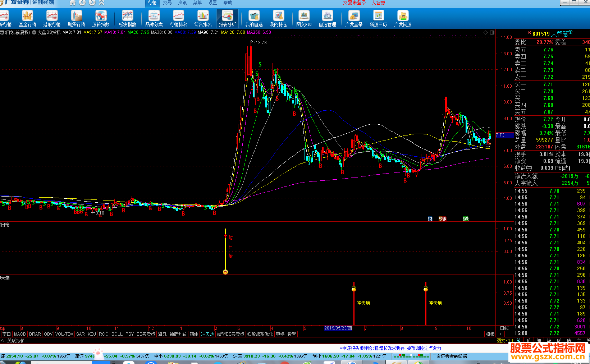Screen dimensions: 590x364
Task: Click the diamond icon at chart top right
Action: coord(485,32)
